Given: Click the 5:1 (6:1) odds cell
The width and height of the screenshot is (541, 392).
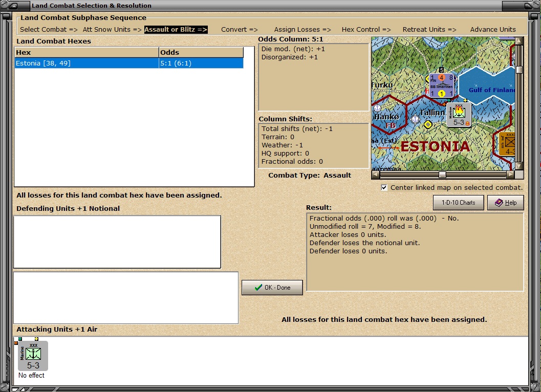Looking at the screenshot, I should tap(201, 63).
